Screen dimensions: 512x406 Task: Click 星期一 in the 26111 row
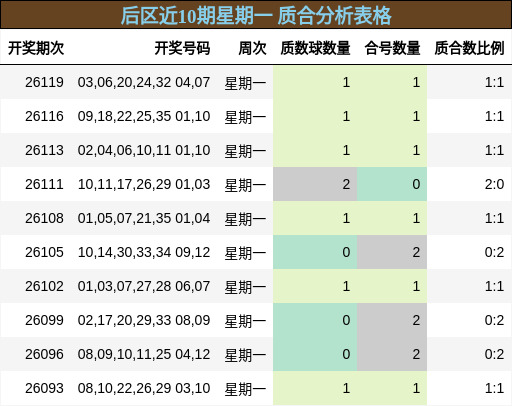(x=245, y=185)
